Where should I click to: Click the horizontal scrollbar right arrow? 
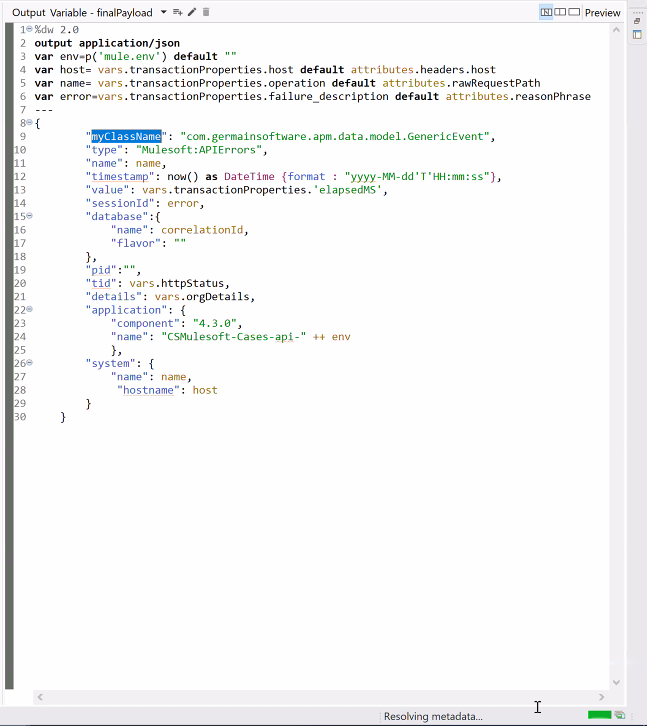click(x=603, y=696)
